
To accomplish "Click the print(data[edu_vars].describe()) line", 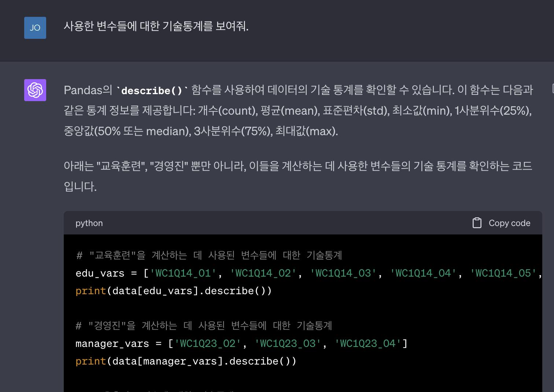I will (174, 291).
